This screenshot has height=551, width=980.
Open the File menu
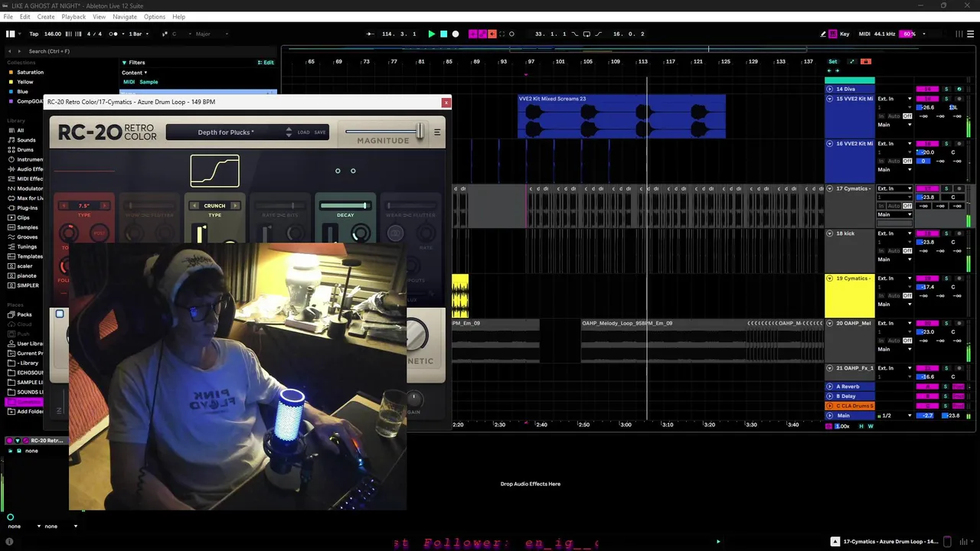tap(8, 17)
